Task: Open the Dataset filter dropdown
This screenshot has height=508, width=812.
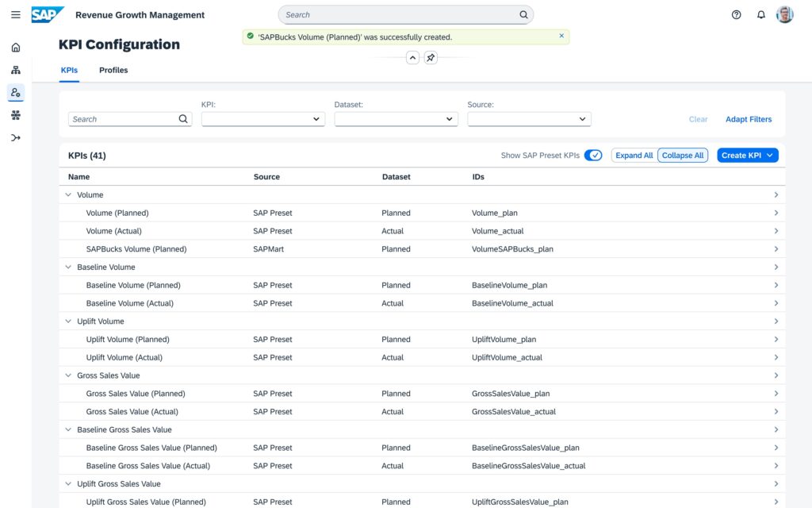Action: coord(396,119)
